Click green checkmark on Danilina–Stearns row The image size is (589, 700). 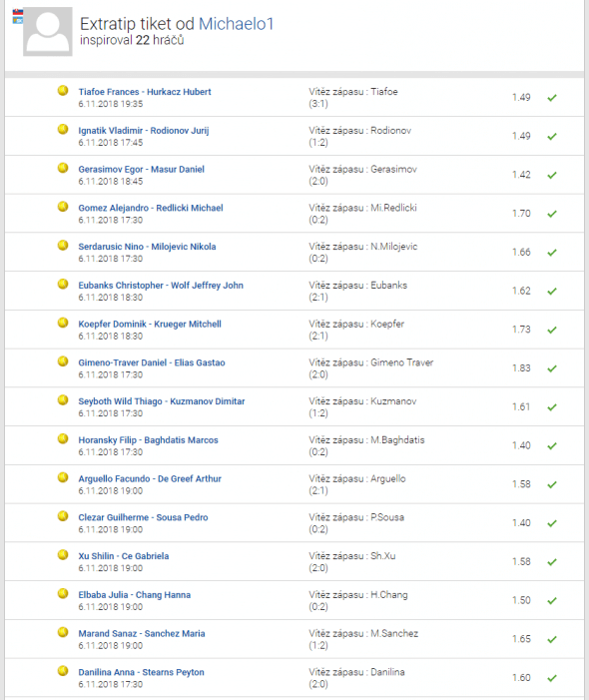552,678
